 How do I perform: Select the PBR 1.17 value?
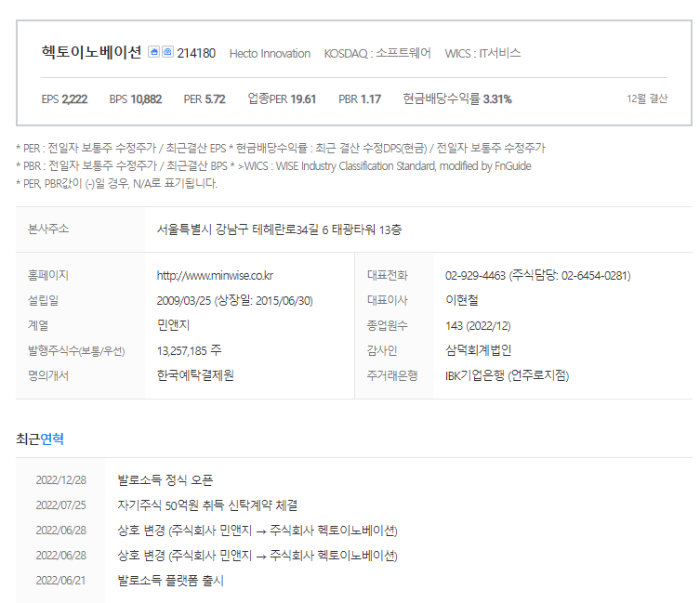[x=360, y=99]
